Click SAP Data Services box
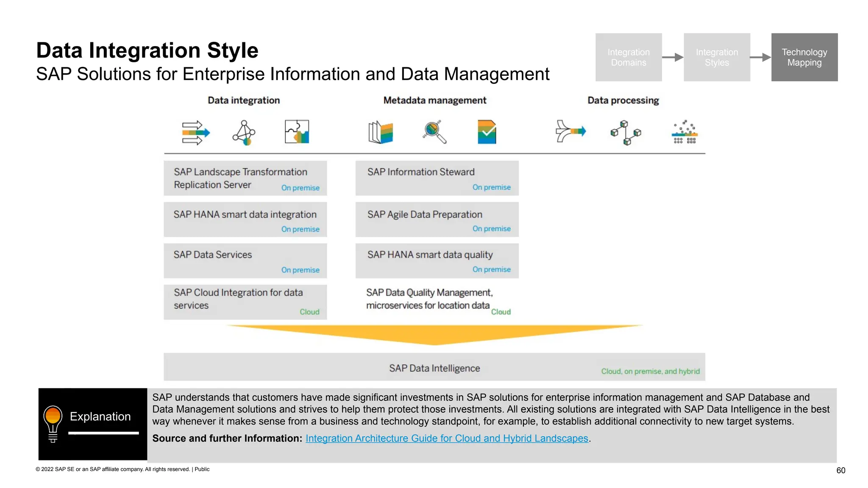 coord(245,261)
